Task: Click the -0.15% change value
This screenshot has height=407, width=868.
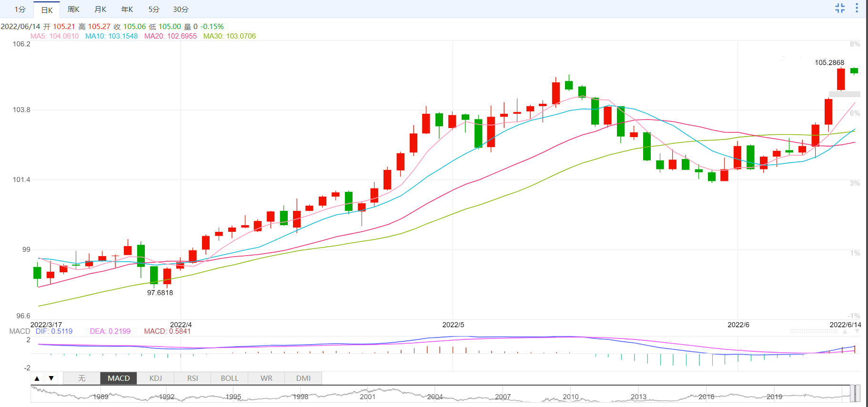Action: (212, 27)
